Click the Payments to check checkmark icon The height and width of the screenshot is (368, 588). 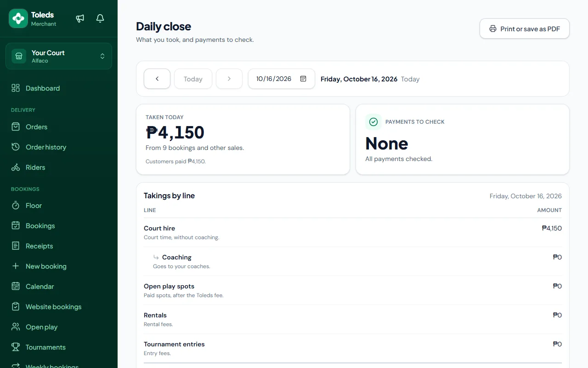tap(373, 122)
